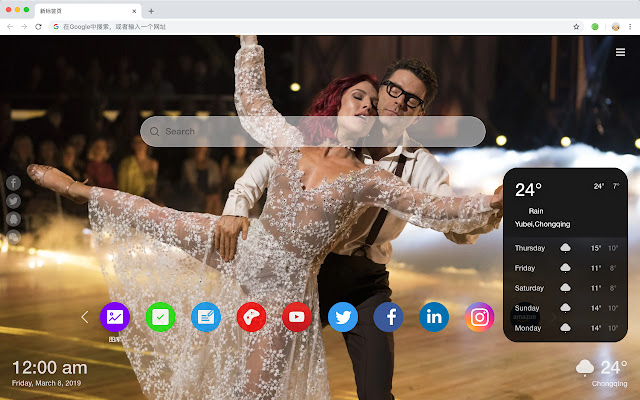Open the Twitter shortcut in the dock
640x400 pixels.
click(x=343, y=317)
